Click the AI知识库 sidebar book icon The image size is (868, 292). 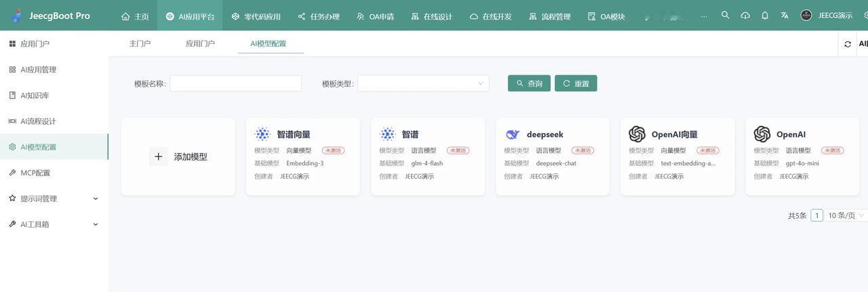pos(12,95)
